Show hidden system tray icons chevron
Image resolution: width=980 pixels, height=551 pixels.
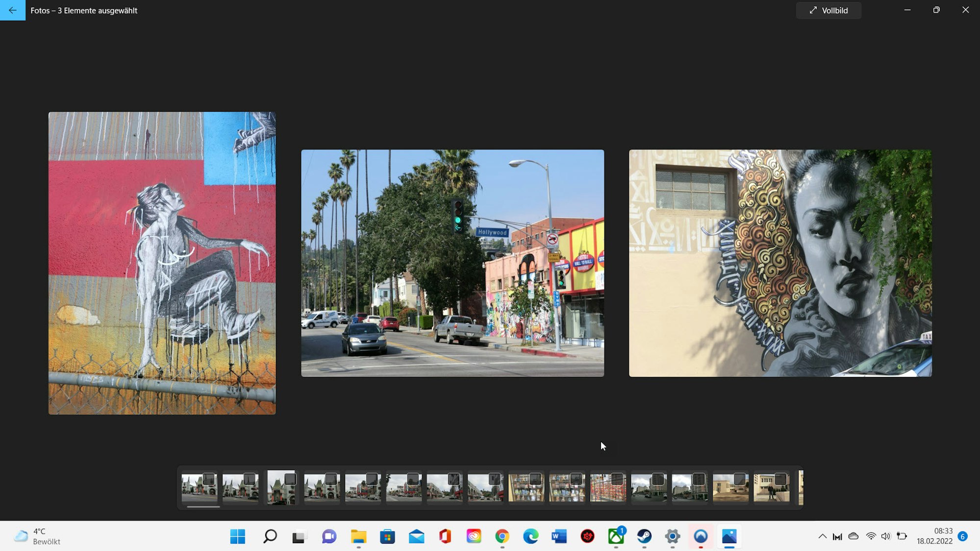[822, 536]
